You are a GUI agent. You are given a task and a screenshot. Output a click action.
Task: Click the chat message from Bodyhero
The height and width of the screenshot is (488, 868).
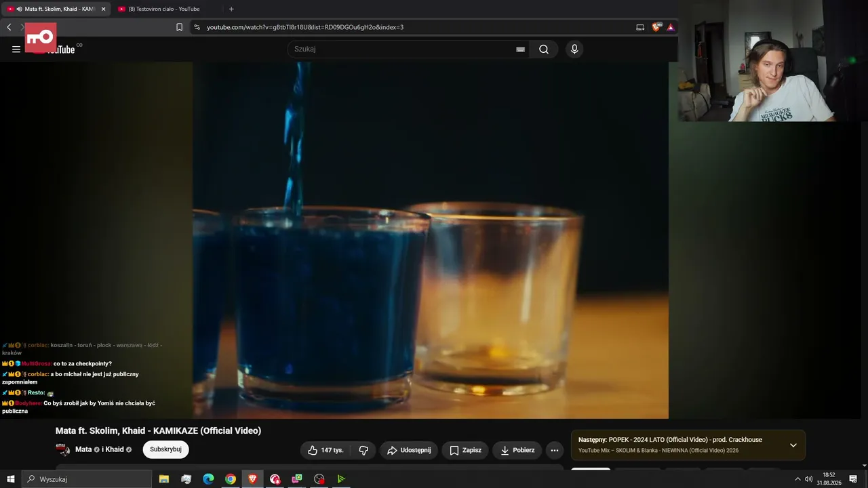click(x=79, y=407)
